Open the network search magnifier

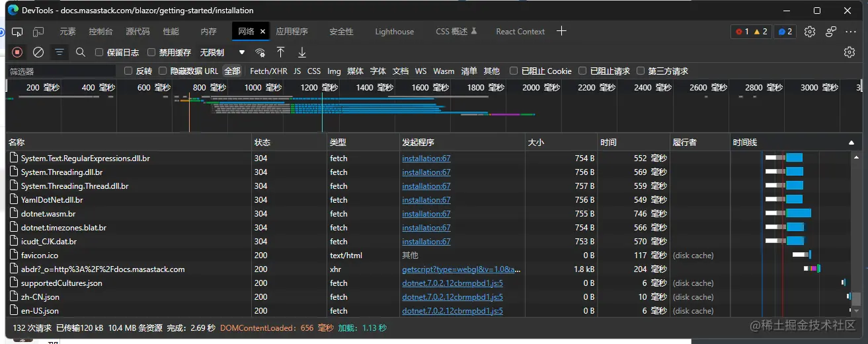[x=81, y=52]
